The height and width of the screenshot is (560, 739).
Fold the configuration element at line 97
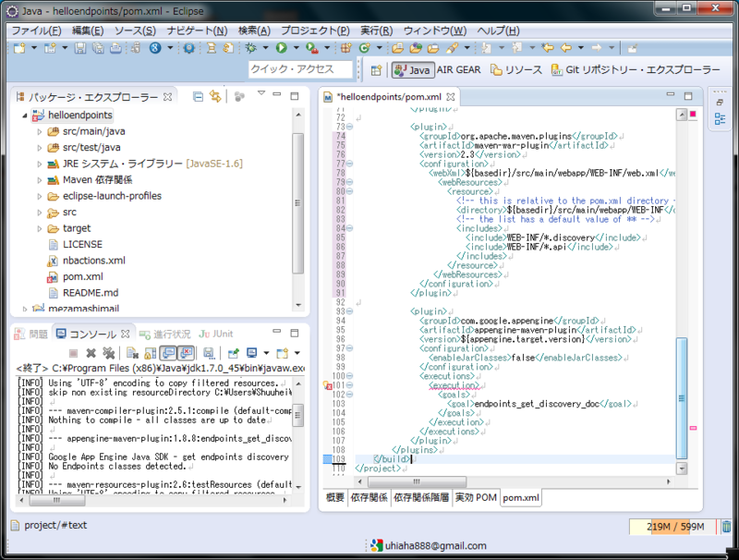click(x=350, y=347)
